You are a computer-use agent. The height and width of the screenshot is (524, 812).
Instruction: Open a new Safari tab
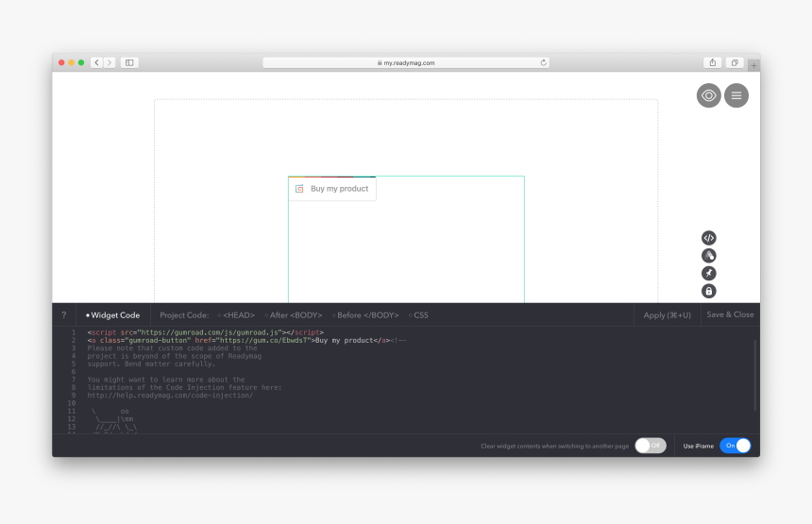[753, 65]
